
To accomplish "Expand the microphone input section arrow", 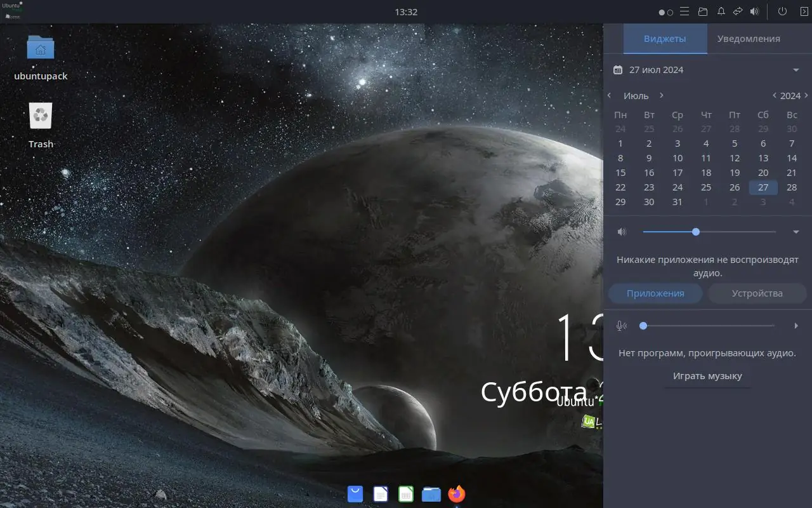I will click(796, 326).
